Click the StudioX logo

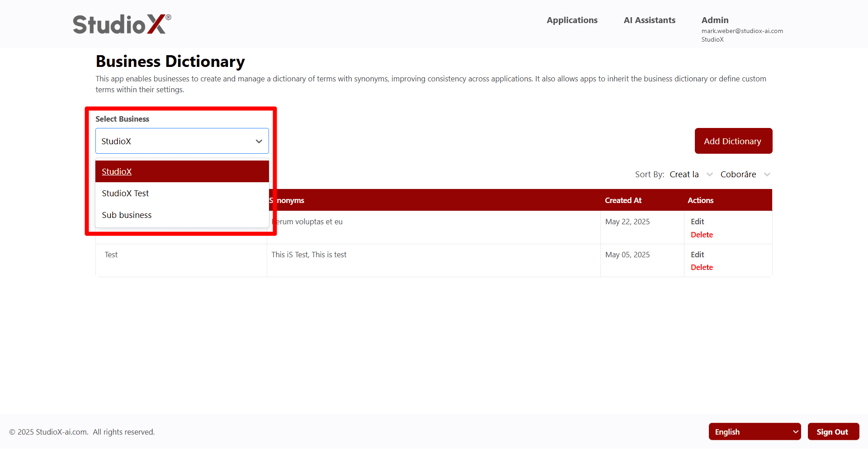click(121, 24)
